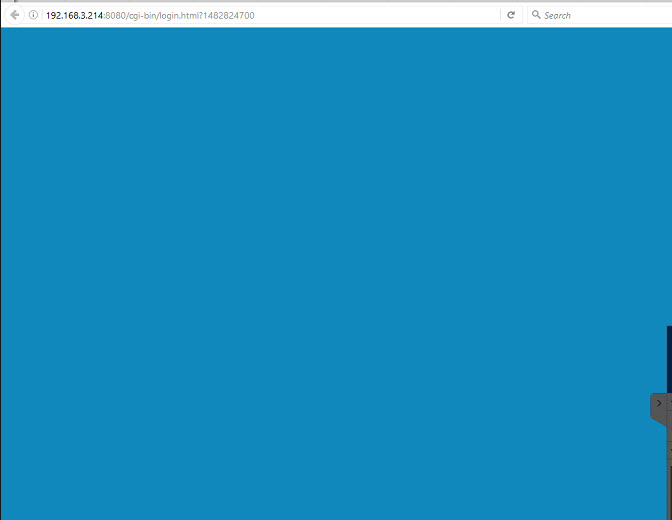This screenshot has height=520, width=672.
Task: Reload the page with the refresh icon
Action: 511,15
